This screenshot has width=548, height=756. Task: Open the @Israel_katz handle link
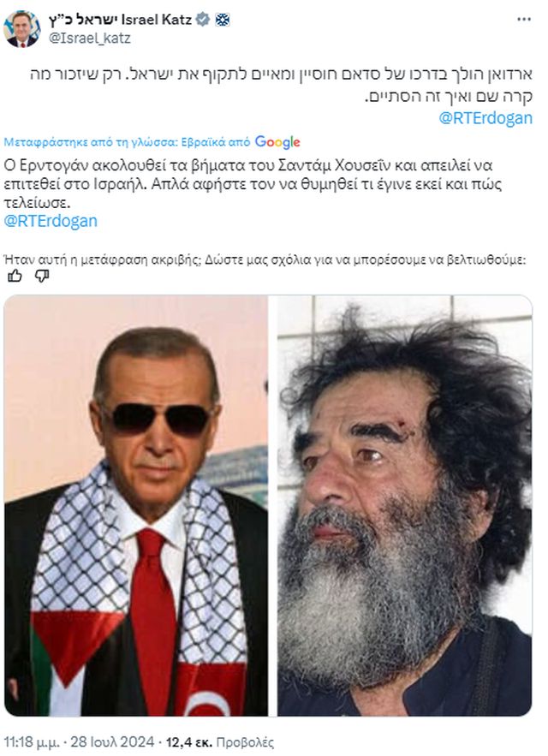(89, 38)
